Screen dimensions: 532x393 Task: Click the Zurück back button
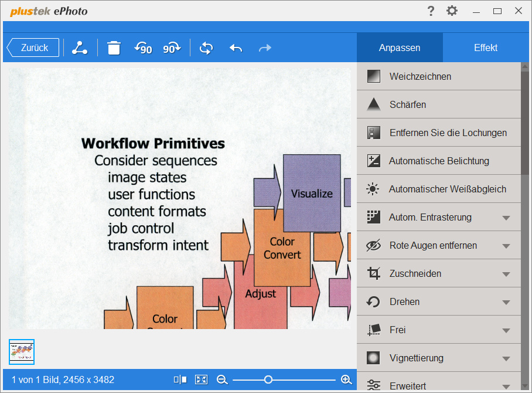(33, 48)
